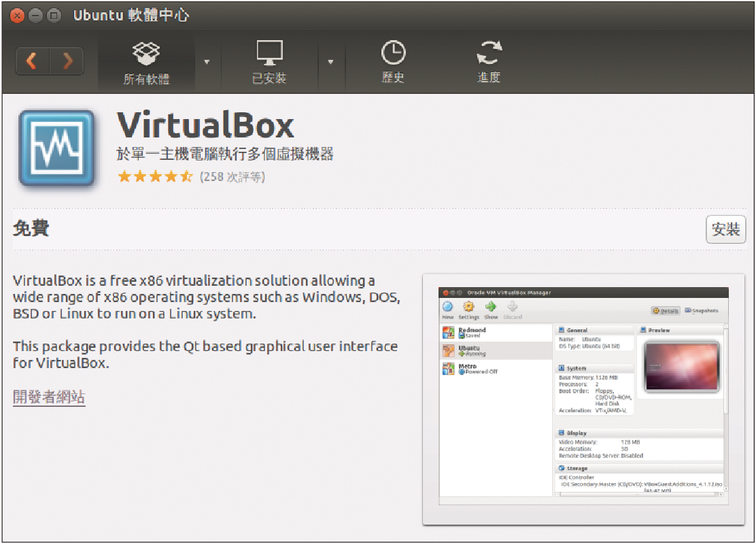Open the Progress (進度) section
The image size is (756, 545).
(489, 63)
